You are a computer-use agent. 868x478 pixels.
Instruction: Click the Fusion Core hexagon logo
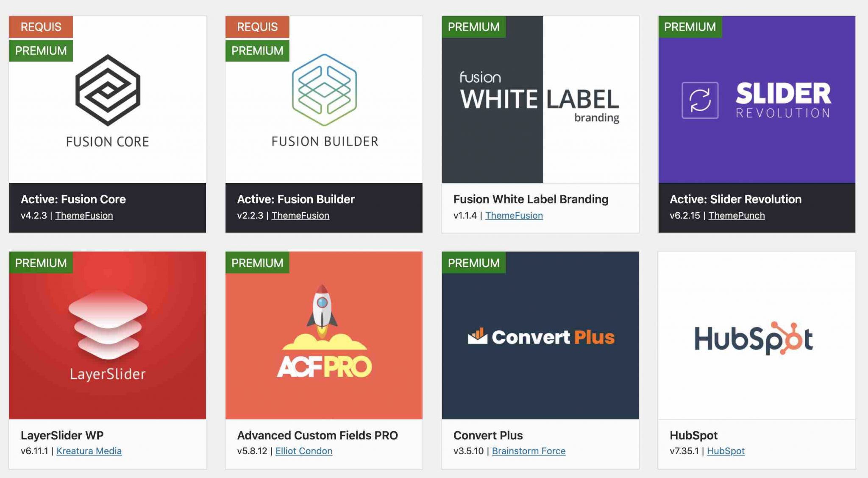pyautogui.click(x=108, y=90)
